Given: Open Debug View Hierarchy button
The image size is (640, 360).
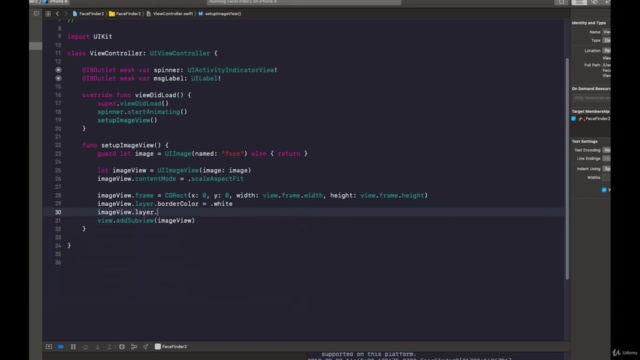Looking at the screenshot, I should click(122, 347).
